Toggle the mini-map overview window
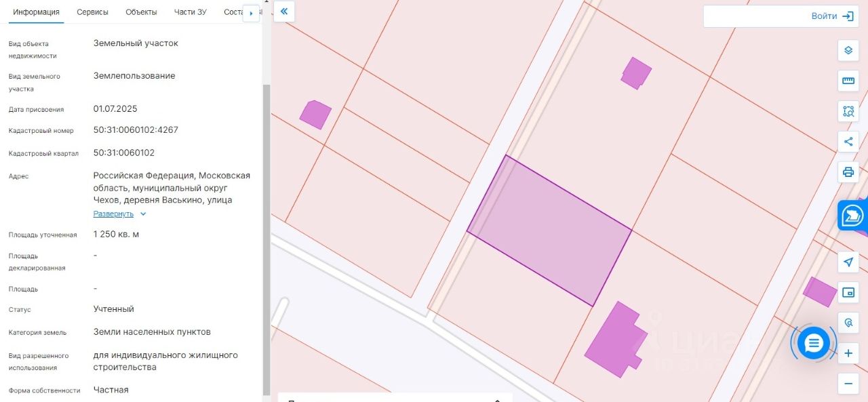 (x=848, y=292)
